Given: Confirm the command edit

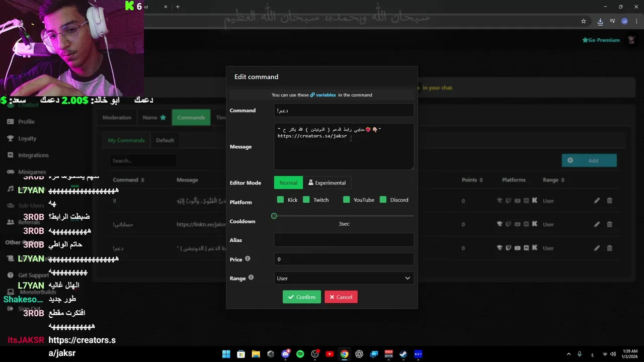Looking at the screenshot, I should point(302,297).
